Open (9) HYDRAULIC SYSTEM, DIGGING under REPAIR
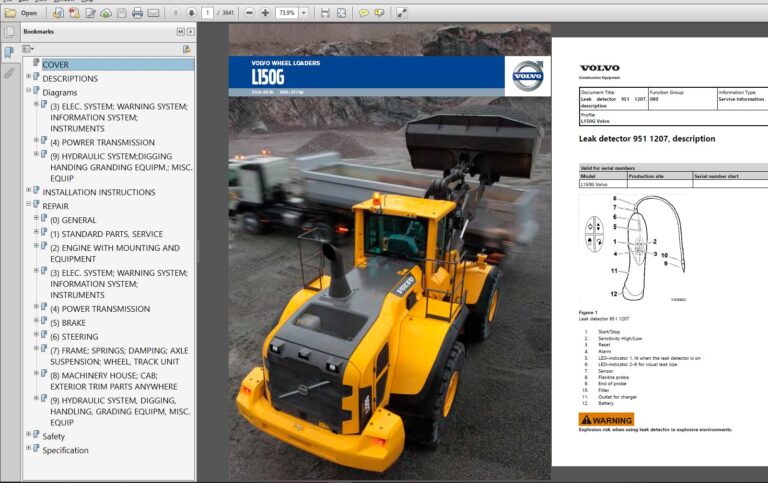The image size is (768, 483). tap(120, 411)
